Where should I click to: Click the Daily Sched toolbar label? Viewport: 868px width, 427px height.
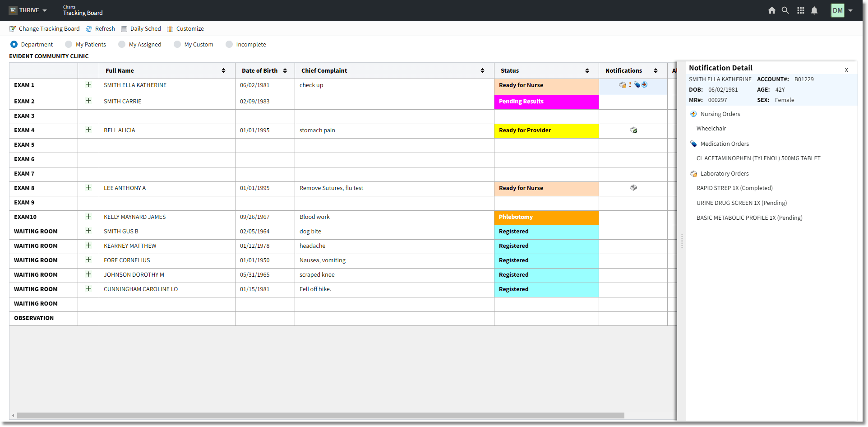point(146,29)
